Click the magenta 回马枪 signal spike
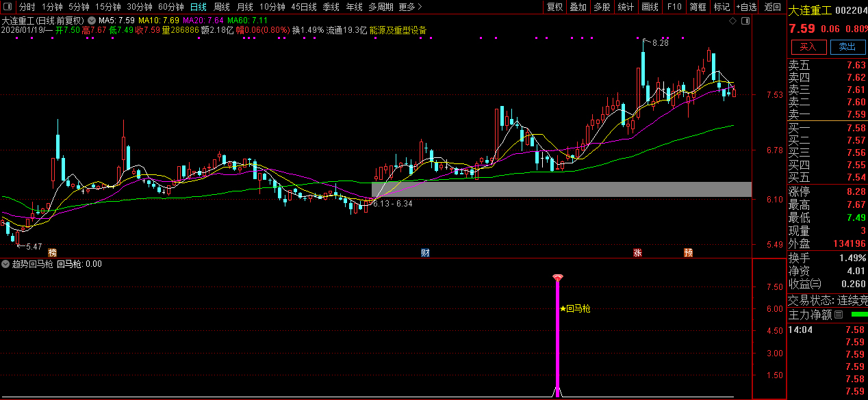The width and height of the screenshot is (868, 400). (557, 335)
